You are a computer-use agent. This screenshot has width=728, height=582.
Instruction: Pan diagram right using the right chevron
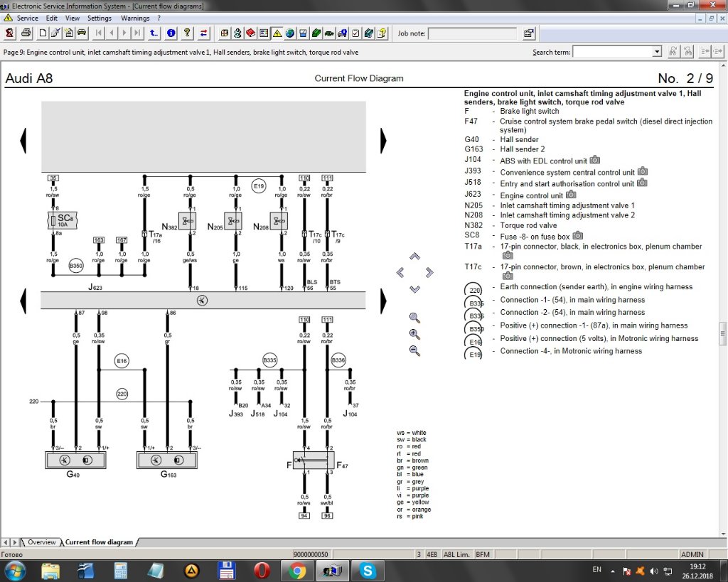pos(429,272)
